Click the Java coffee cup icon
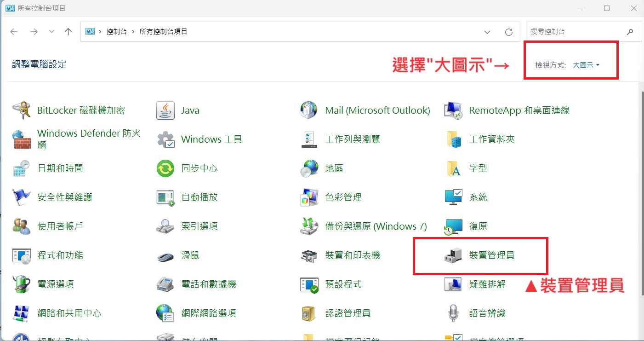644x341 pixels. pos(165,110)
